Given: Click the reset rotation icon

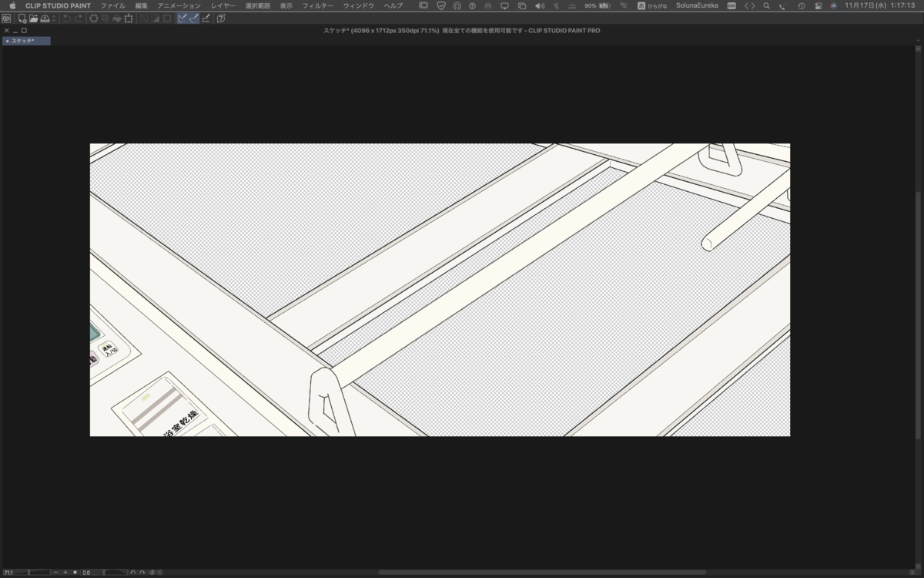Looking at the screenshot, I should (x=152, y=573).
